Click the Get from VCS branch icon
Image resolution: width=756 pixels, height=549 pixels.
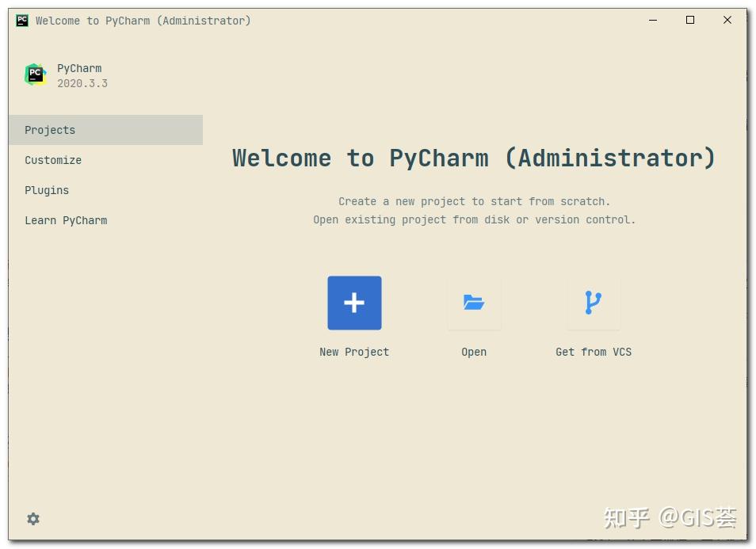pos(593,303)
